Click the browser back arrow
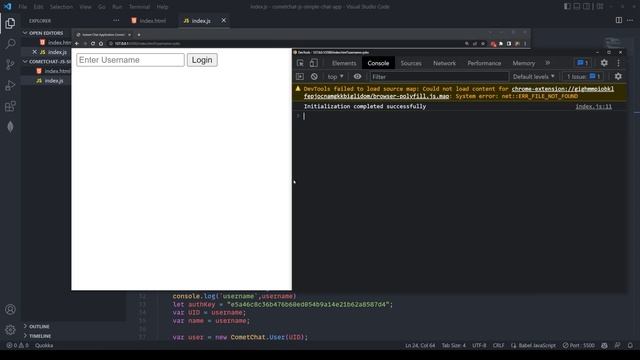Screen dimensions: 640x360 [x=77, y=43]
